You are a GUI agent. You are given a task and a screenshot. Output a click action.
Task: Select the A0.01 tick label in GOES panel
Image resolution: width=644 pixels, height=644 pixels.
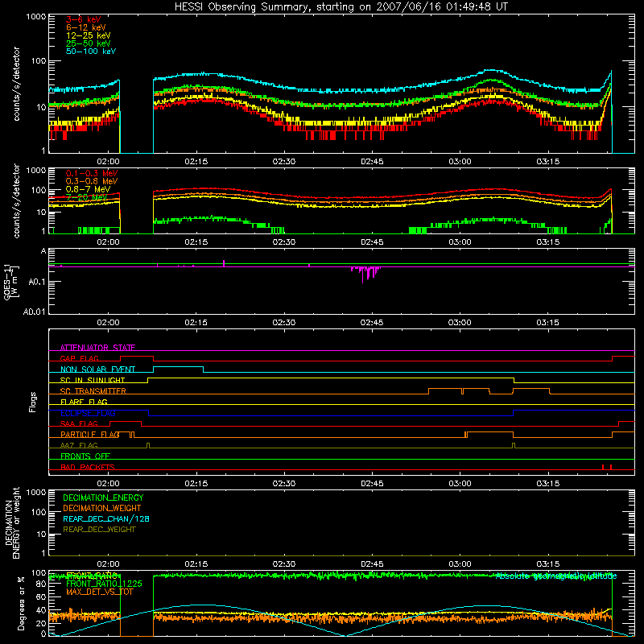pyautogui.click(x=34, y=312)
